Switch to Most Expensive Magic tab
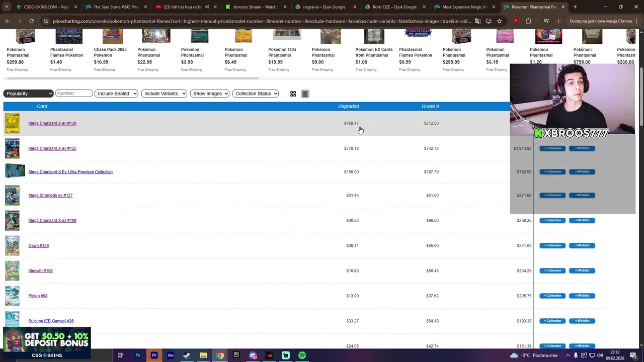The height and width of the screenshot is (362, 644). pyautogui.click(x=464, y=7)
